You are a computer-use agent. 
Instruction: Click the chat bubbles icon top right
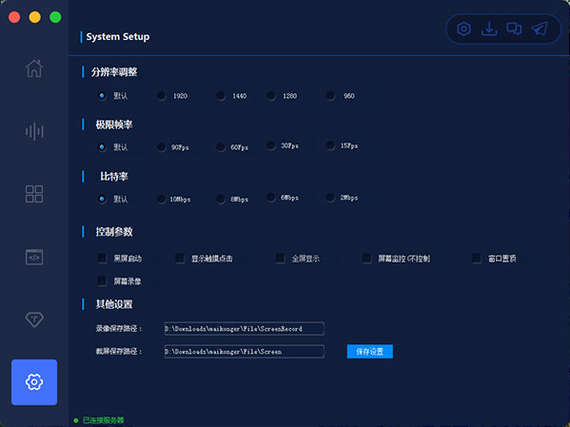tap(514, 29)
